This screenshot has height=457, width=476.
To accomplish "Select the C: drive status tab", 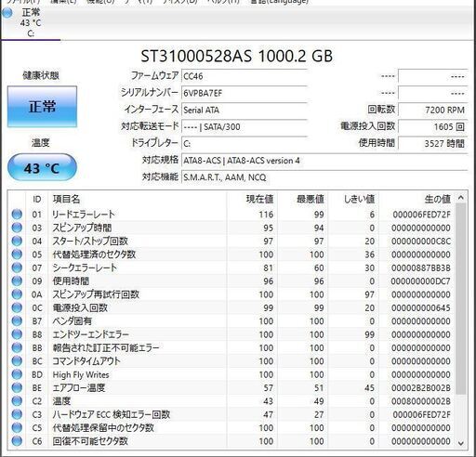I will tap(31, 23).
